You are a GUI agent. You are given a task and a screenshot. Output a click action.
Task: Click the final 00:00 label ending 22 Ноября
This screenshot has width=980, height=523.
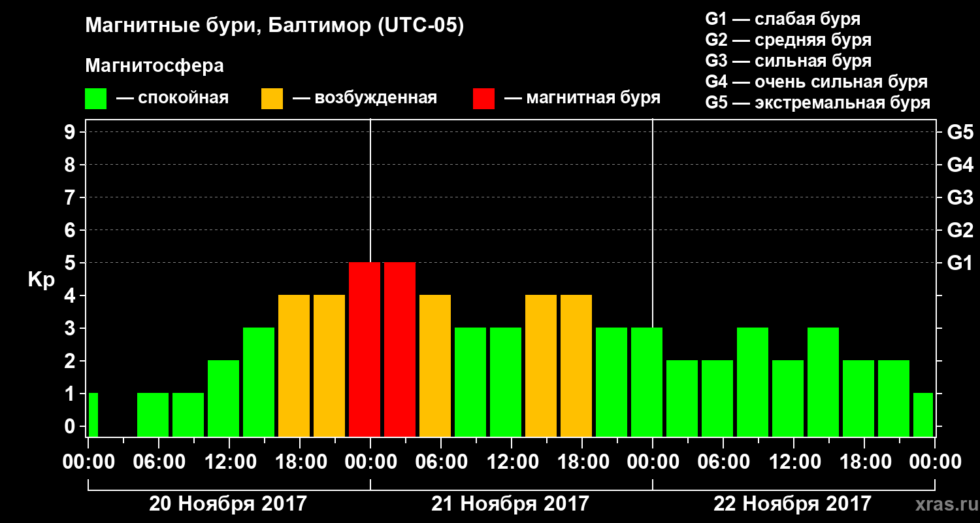(x=935, y=462)
